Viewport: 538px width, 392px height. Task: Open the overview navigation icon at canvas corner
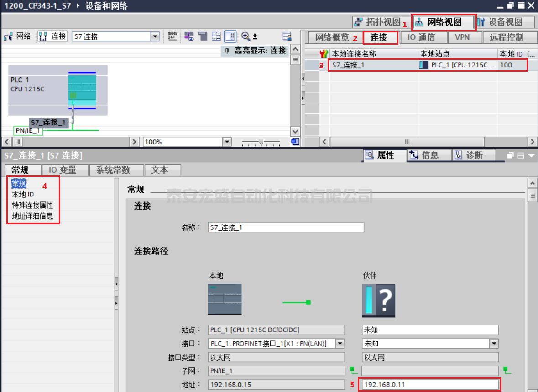pyautogui.click(x=296, y=141)
